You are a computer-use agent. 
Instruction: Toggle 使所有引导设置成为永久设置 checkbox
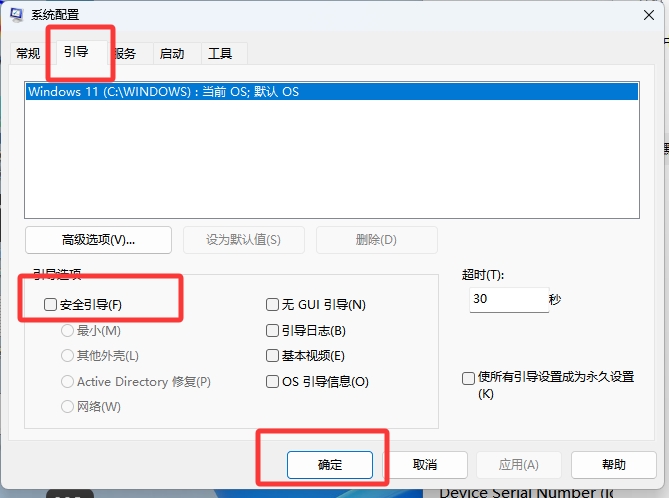(x=468, y=378)
